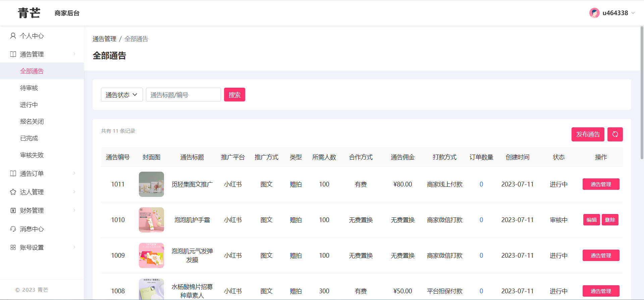Click 删除 for notice 1010
The width and height of the screenshot is (644, 300).
(x=610, y=220)
